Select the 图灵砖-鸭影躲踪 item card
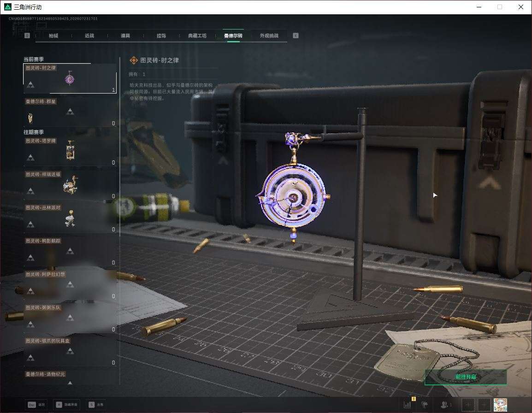The image size is (532, 413). click(x=70, y=252)
